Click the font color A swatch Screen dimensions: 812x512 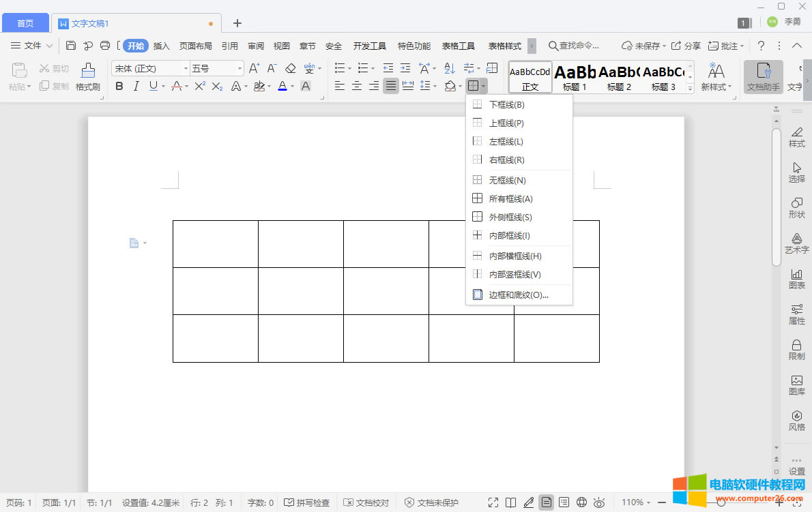[x=282, y=86]
